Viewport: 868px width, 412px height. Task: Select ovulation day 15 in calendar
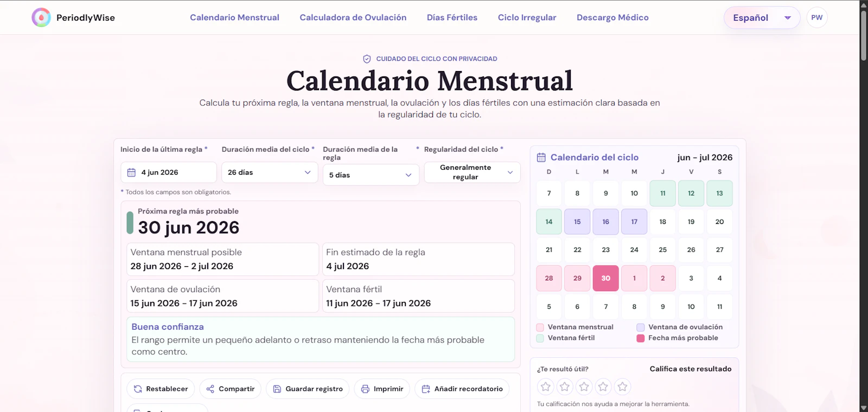click(577, 222)
